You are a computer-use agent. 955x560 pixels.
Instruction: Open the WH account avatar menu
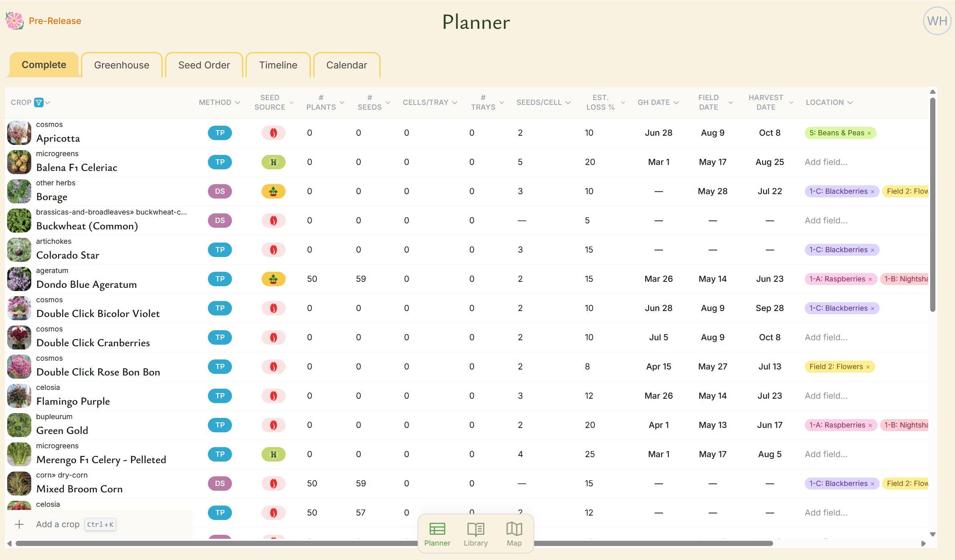(937, 20)
